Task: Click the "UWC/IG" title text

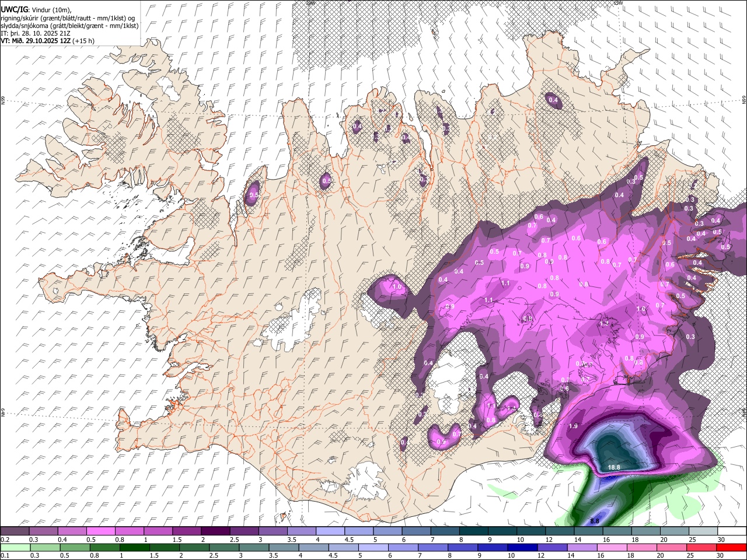Action: click(x=14, y=9)
